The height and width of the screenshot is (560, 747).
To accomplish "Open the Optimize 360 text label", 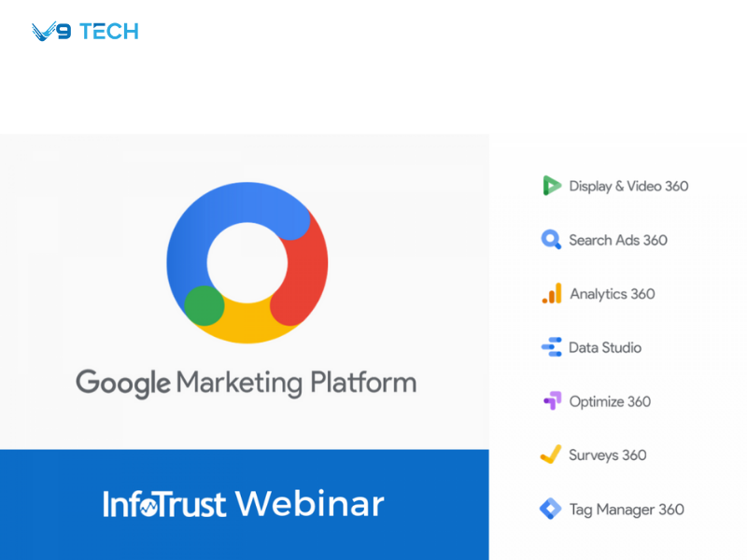I will [x=611, y=401].
